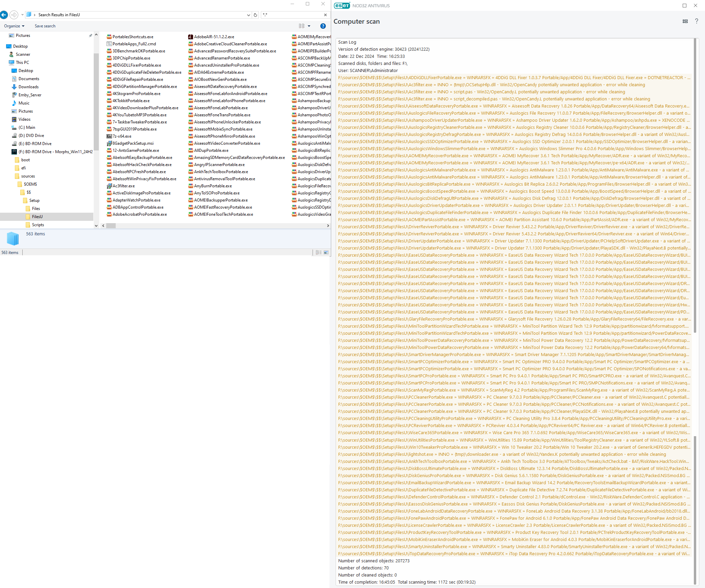Click navigation pane scroll up arrow
This screenshot has height=588, width=705.
point(96,35)
